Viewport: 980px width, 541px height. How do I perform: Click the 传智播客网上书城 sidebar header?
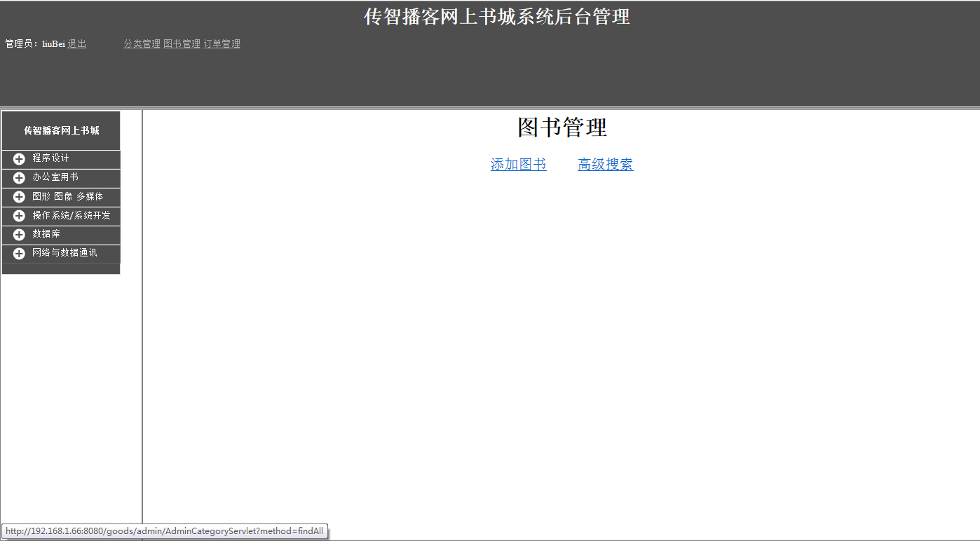(x=62, y=131)
